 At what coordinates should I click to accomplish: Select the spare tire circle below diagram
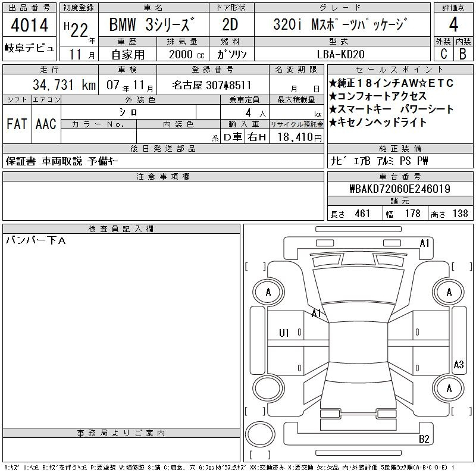(260, 434)
